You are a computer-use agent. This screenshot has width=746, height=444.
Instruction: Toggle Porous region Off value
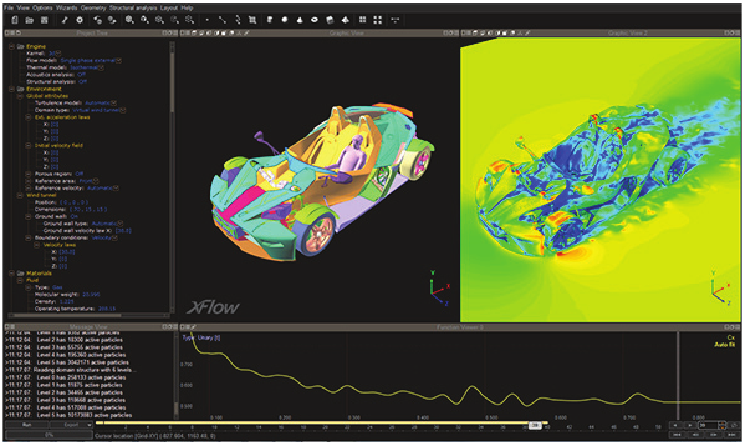79,174
